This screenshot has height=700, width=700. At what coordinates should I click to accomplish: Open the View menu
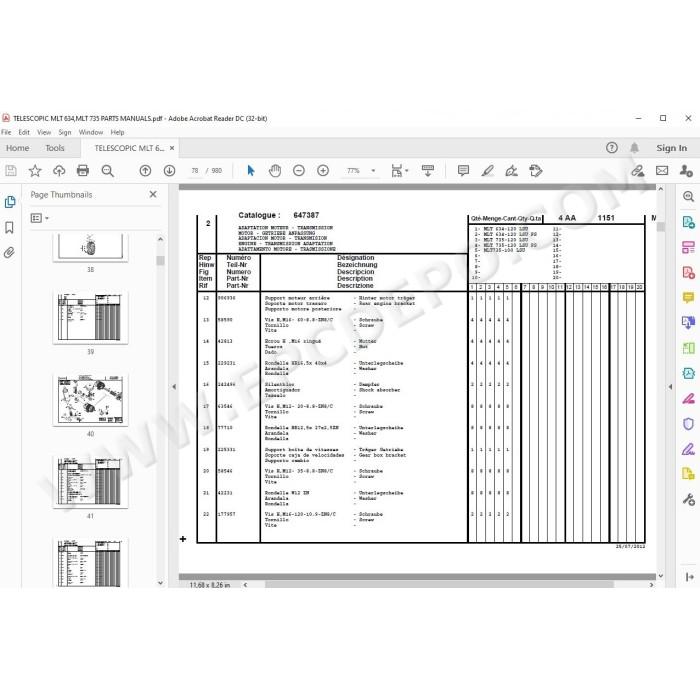(x=44, y=132)
